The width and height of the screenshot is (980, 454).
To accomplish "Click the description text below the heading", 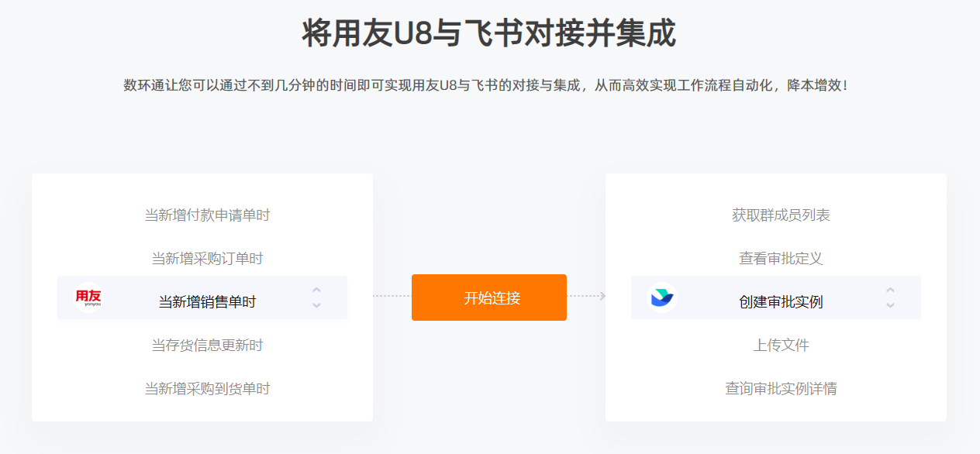I will pyautogui.click(x=489, y=85).
